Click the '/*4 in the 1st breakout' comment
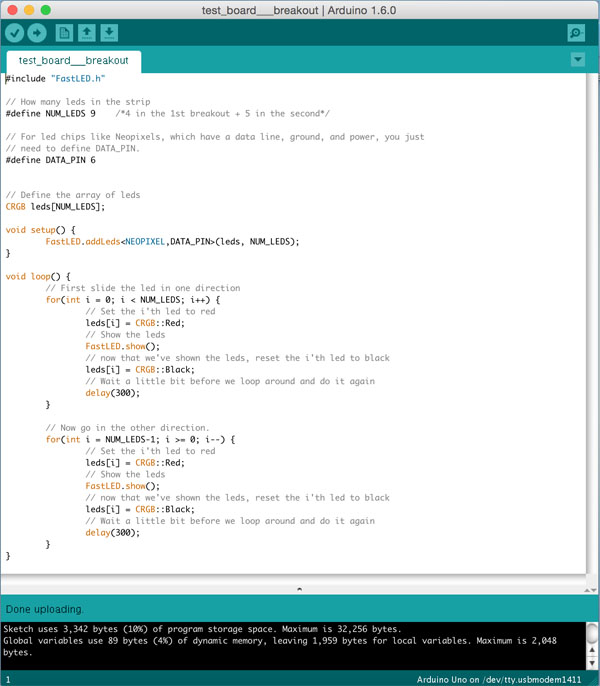The width and height of the screenshot is (600, 686). [x=223, y=114]
